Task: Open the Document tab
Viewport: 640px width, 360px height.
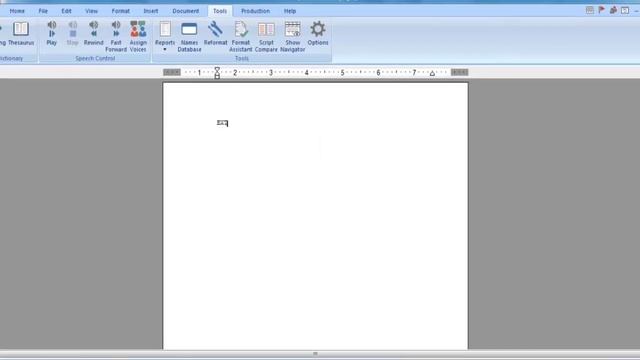Action: click(186, 11)
